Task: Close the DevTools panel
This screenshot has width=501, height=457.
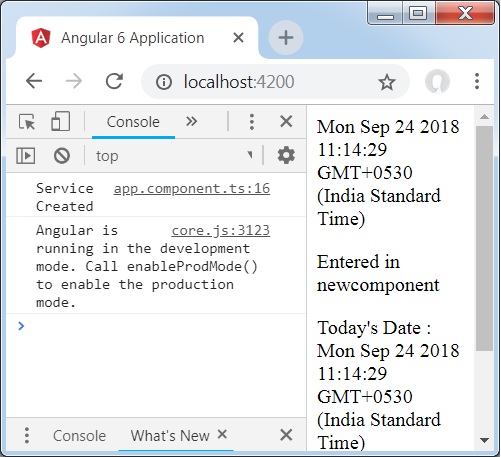Action: 286,121
